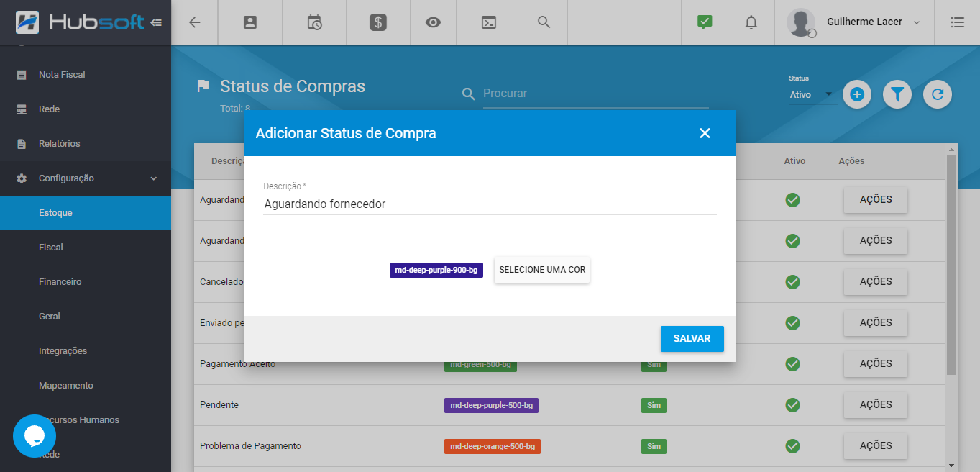Collapse sidebar with Hubsoft arrow icon
The height and width of the screenshot is (472, 980).
click(156, 22)
